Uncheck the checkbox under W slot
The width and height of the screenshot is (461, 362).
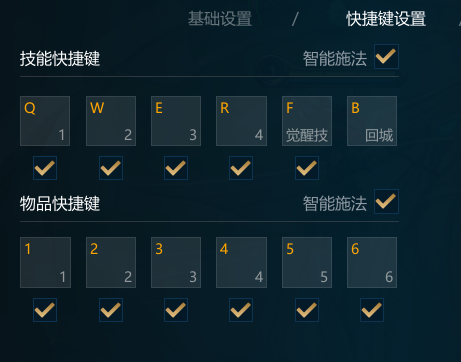(x=111, y=168)
